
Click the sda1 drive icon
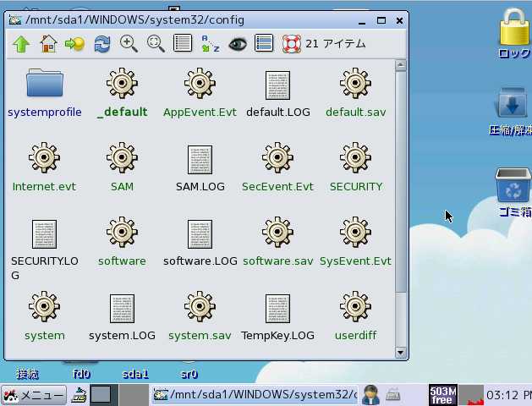pos(134,373)
